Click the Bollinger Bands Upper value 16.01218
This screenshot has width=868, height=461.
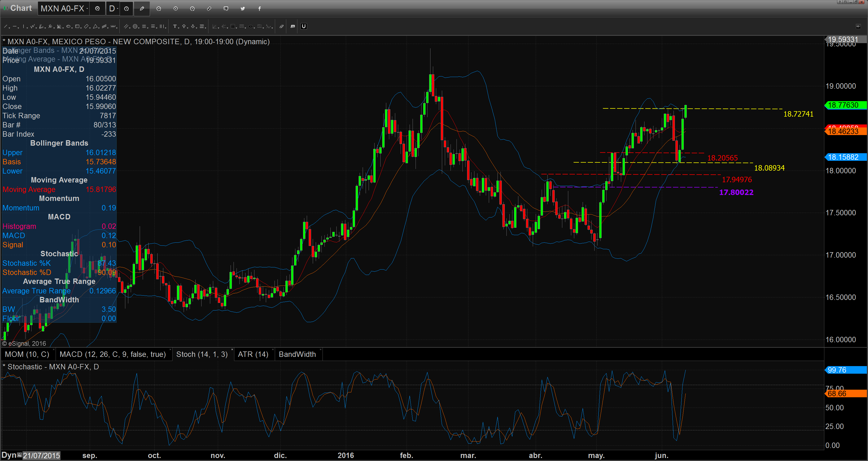click(101, 153)
